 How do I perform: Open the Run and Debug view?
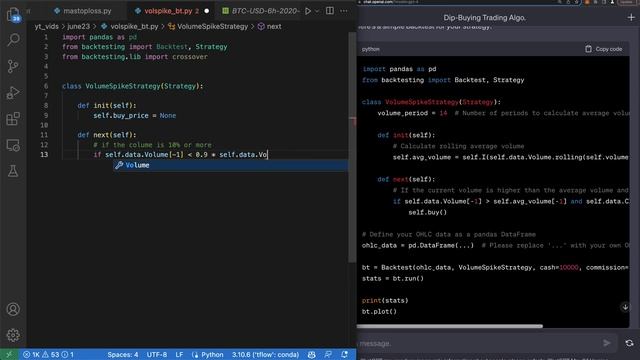click(13, 93)
